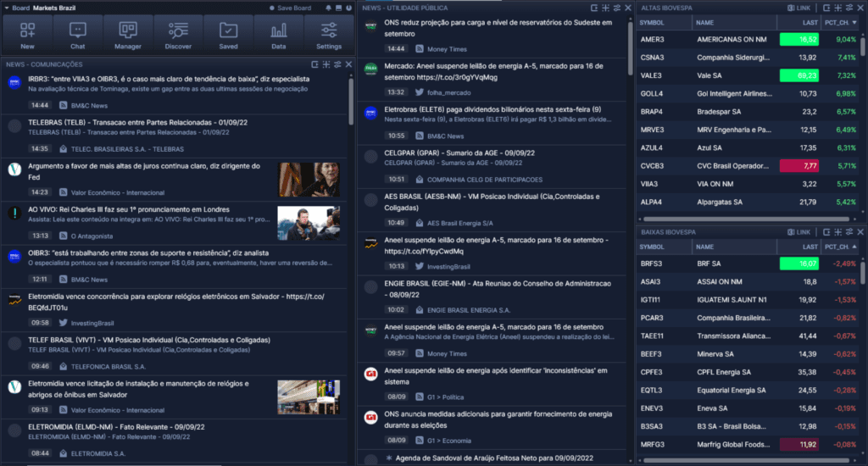The image size is (868, 466).
Task: Maximize the News - Utilidade Pública panel
Action: [x=605, y=8]
